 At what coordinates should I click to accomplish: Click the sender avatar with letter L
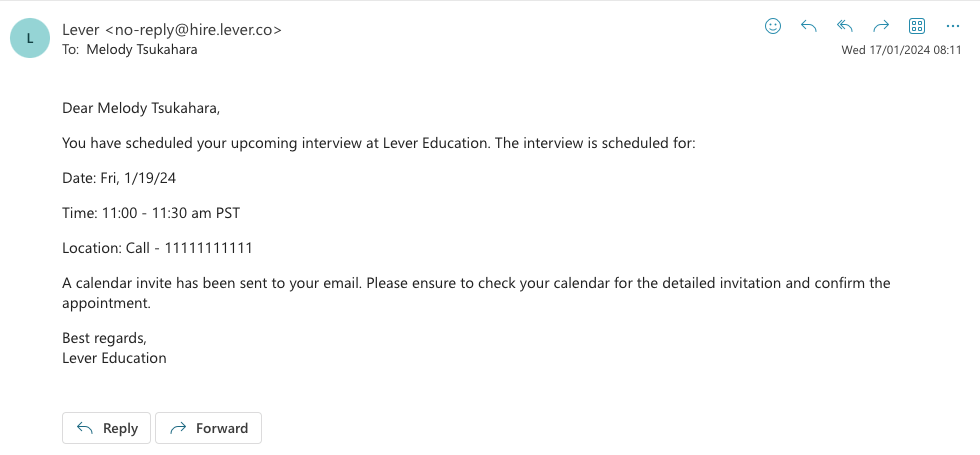[x=29, y=38]
